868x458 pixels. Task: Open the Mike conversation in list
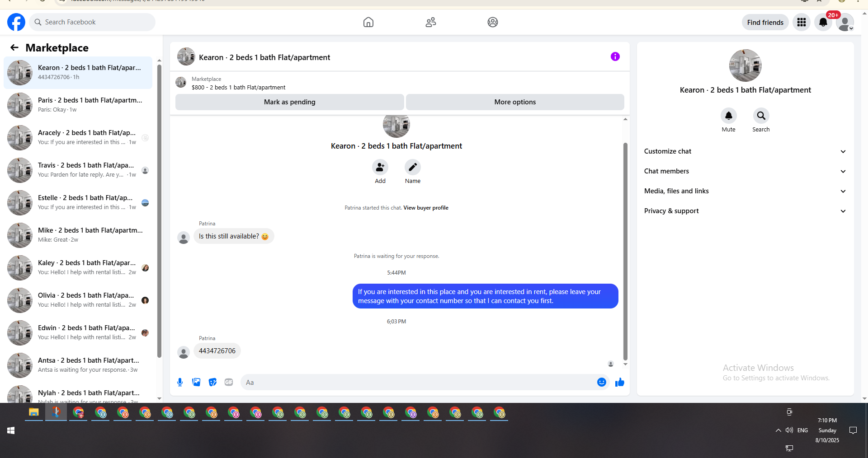click(x=78, y=235)
